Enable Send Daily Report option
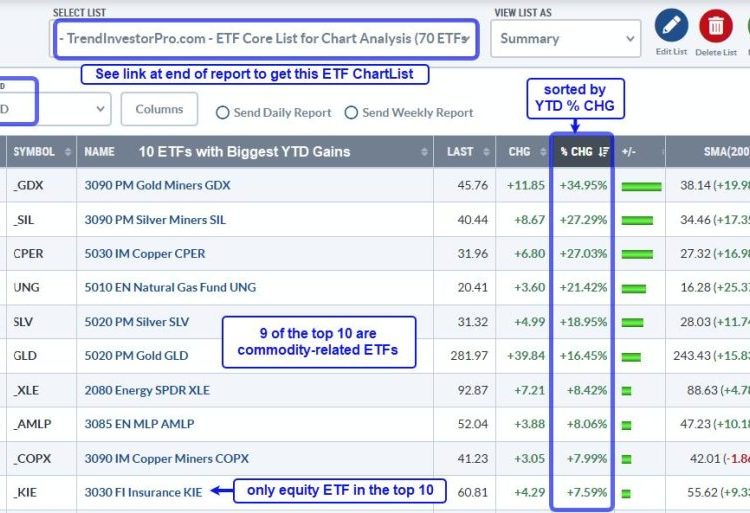This screenshot has width=750, height=513. pyautogui.click(x=222, y=113)
